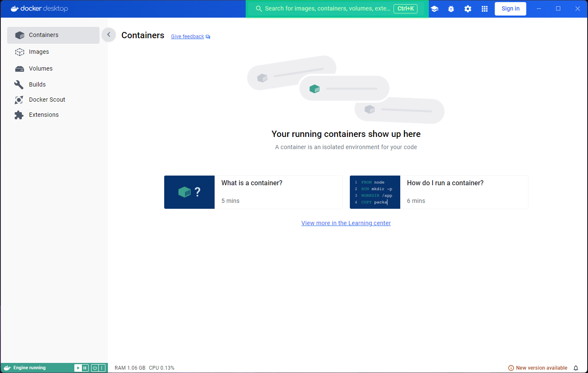Screen dimensions: 588x373
Task: Close the Docker Desktop window
Action: click(577, 9)
